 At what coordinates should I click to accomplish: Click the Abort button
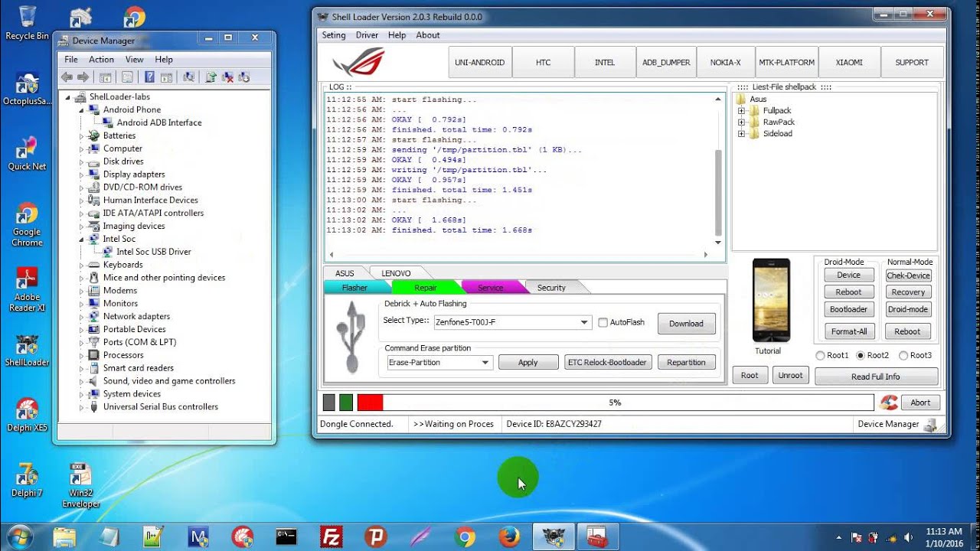click(920, 403)
